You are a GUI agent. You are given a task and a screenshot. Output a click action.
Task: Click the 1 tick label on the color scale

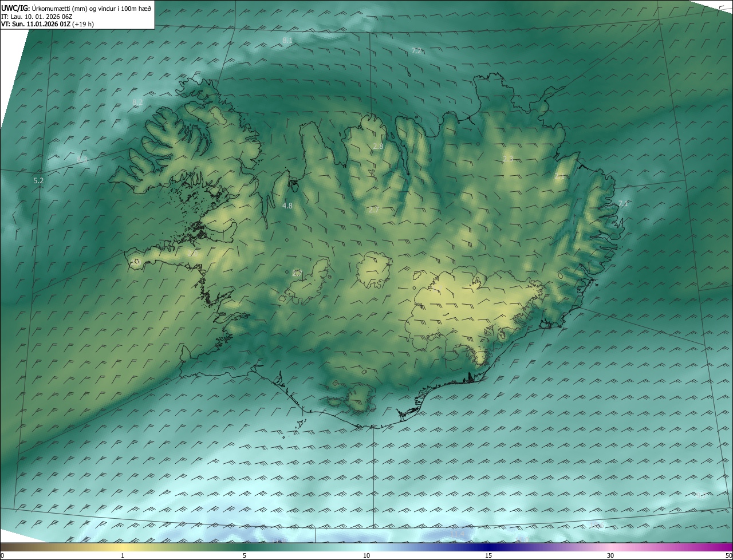[123, 555]
